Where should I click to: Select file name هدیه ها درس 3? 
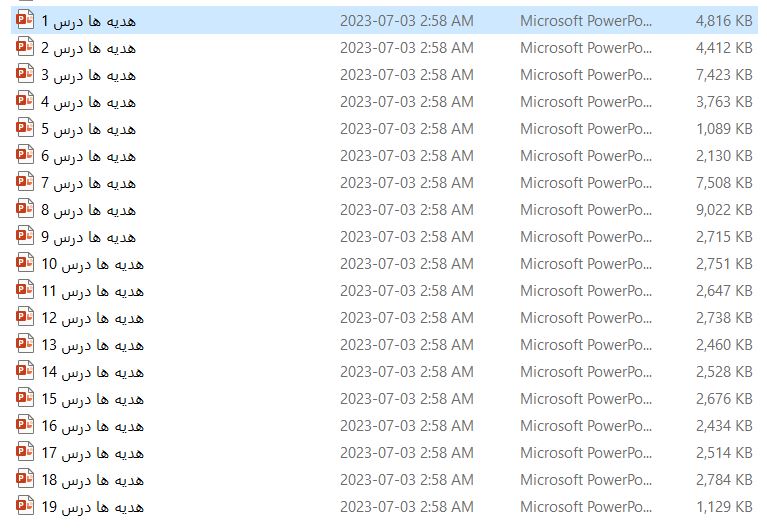point(89,75)
